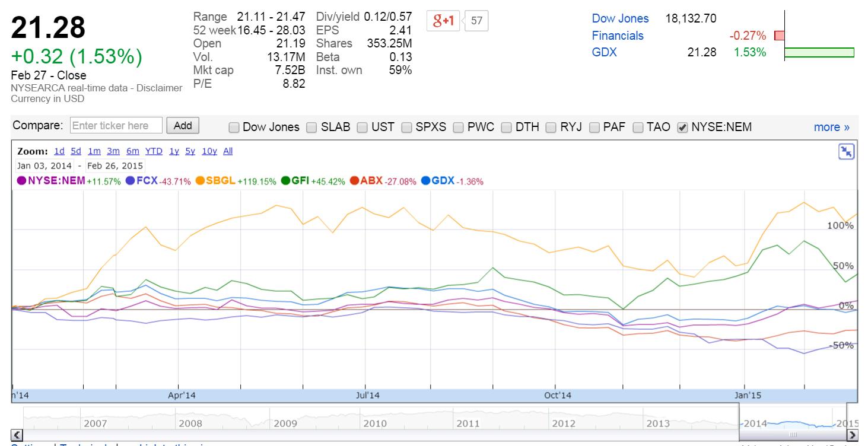
Task: Click the FCX -43.71% legend label
Action: point(163,181)
